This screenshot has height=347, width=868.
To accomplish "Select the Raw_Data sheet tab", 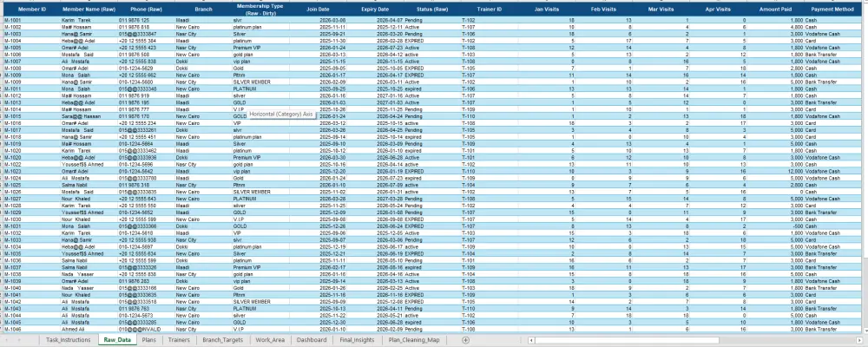I will (x=116, y=340).
